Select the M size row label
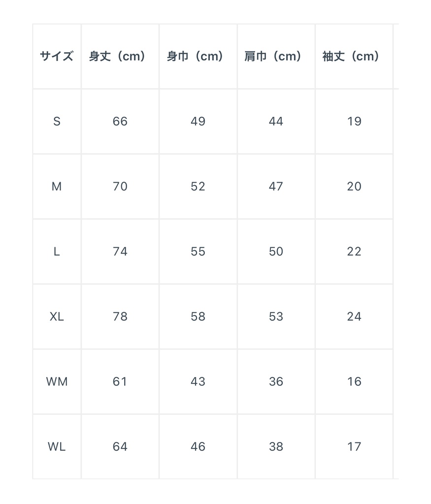431x504 pixels. pos(57,187)
